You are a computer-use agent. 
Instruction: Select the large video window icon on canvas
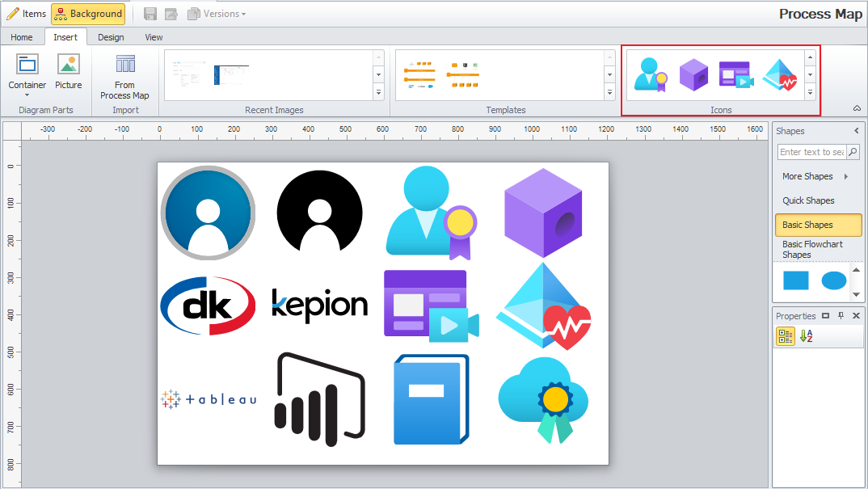click(x=432, y=306)
